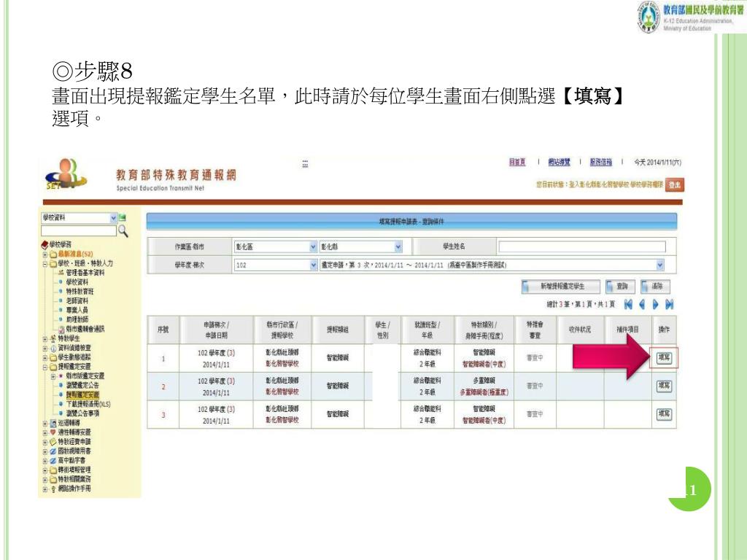The height and width of the screenshot is (560, 747).
Task: Expand the 適性輔導安置 tree node
Action: tap(45, 432)
